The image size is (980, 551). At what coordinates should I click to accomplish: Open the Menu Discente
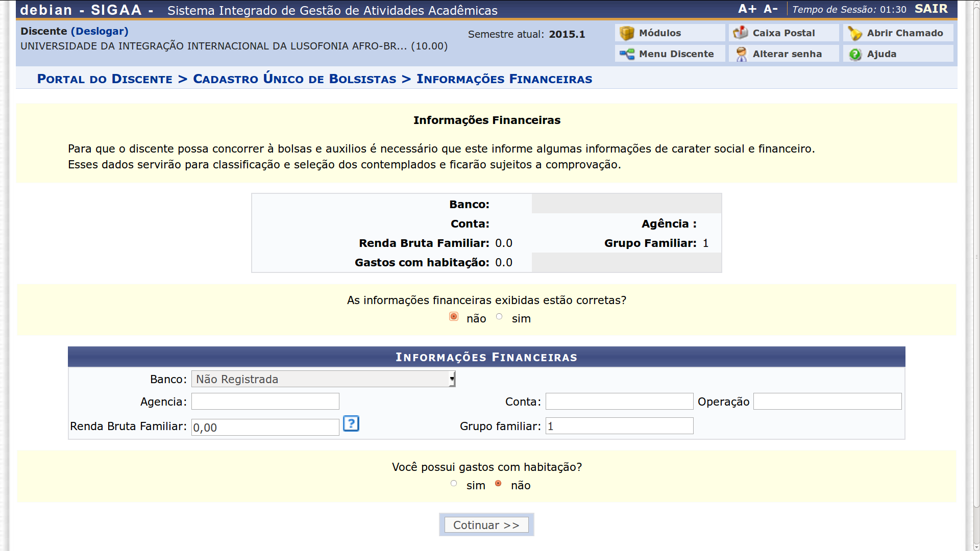[x=669, y=54]
